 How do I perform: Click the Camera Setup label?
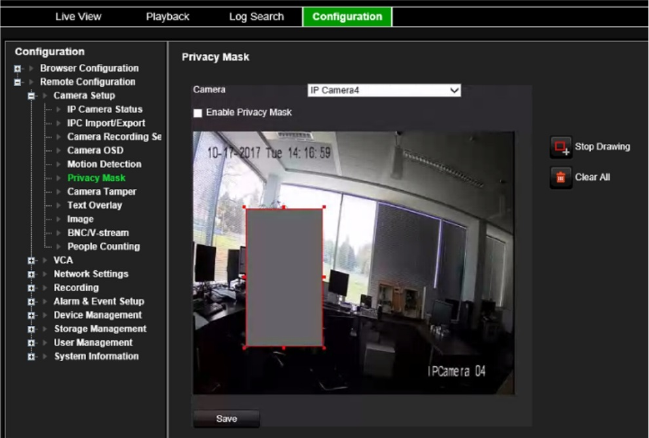tap(84, 96)
